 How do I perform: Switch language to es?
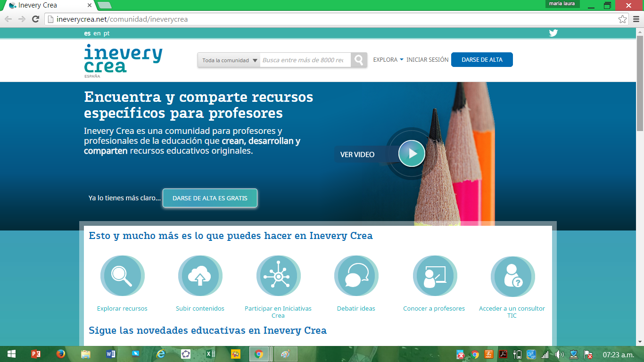coord(87,33)
